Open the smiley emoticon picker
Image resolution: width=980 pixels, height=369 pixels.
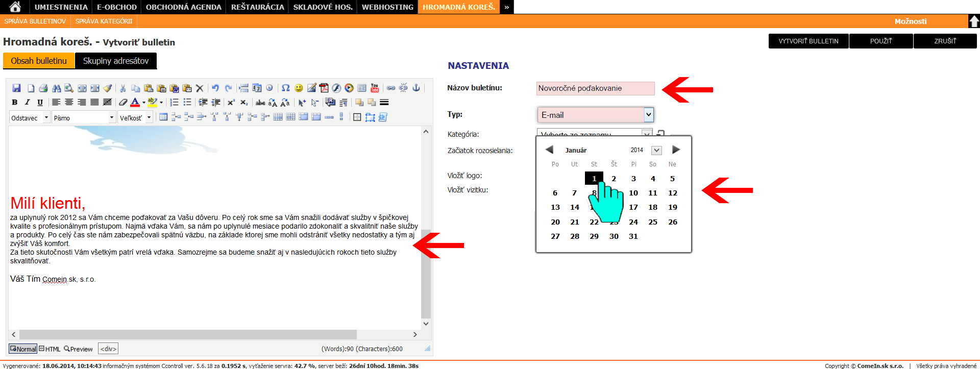click(299, 88)
